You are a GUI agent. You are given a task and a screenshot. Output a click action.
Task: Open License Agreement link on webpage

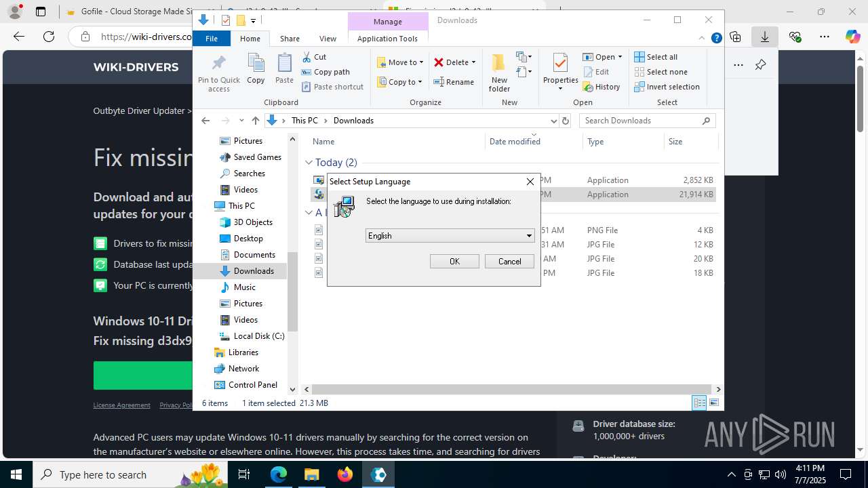click(121, 405)
